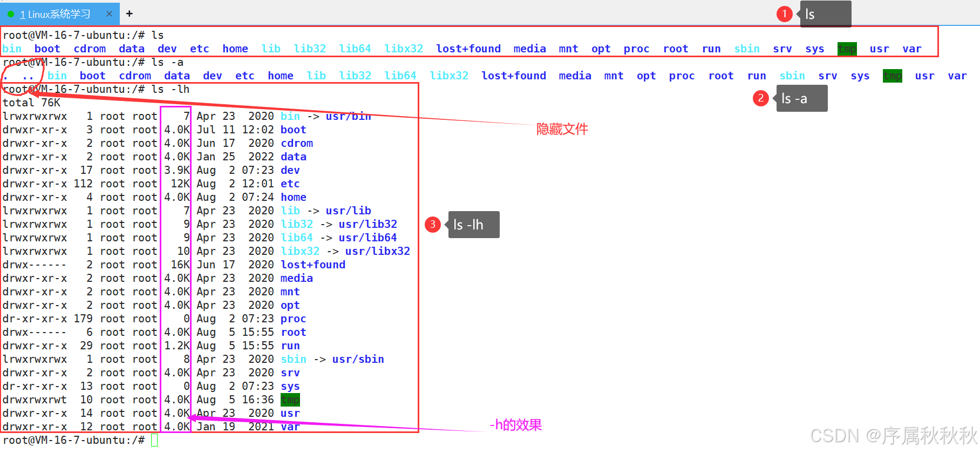Click "proc" directory name in the ls -lh listing
Image resolution: width=980 pixels, height=453 pixels.
294,319
